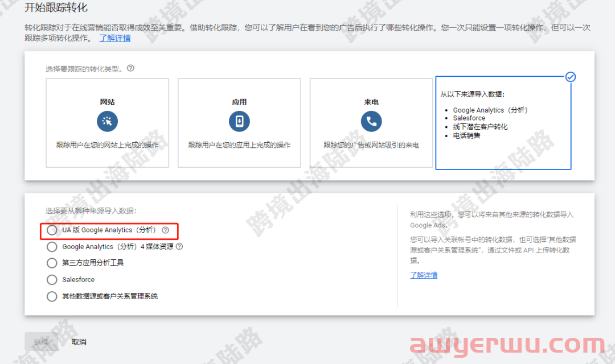This screenshot has height=364, width=615.
Task: Click 跟踪用户在您的应用上完成的操作 description text
Action: [239, 145]
